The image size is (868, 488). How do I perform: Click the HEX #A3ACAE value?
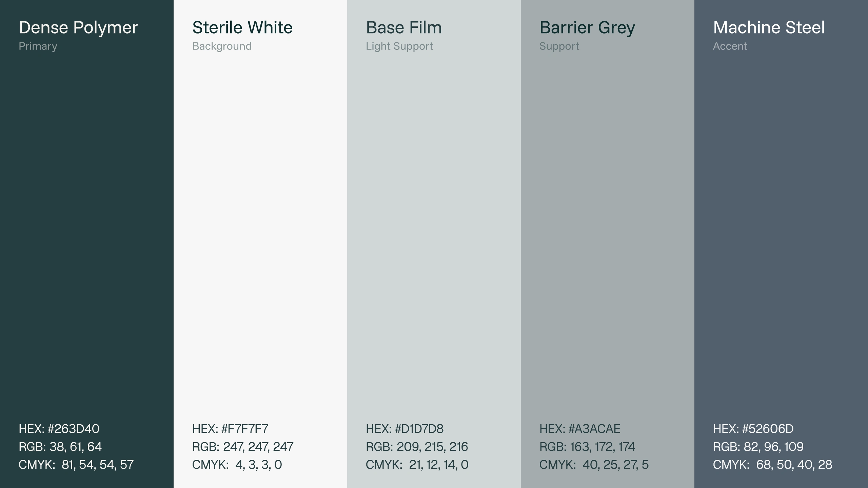point(580,429)
